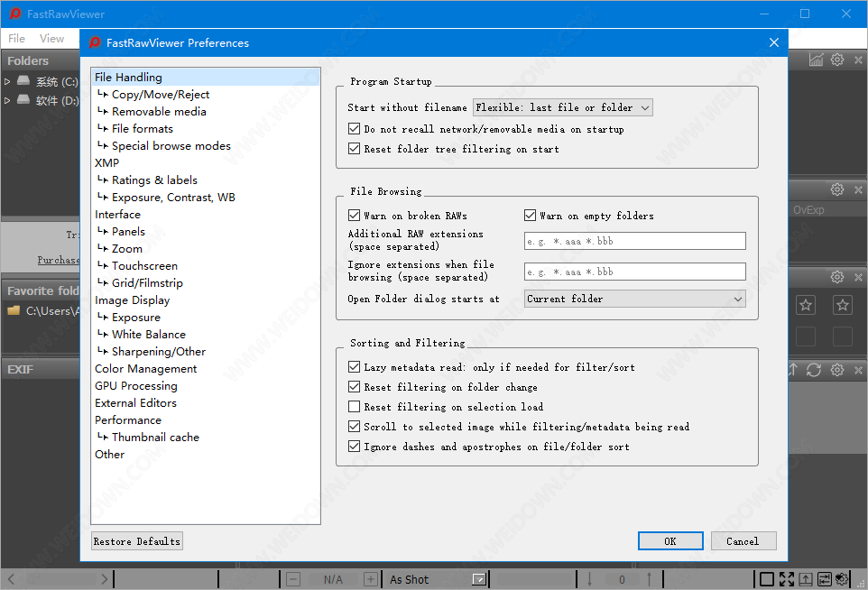Viewport: 868px width, 590px height.
Task: Select the single-image view square icon in bottom bar
Action: tap(767, 579)
